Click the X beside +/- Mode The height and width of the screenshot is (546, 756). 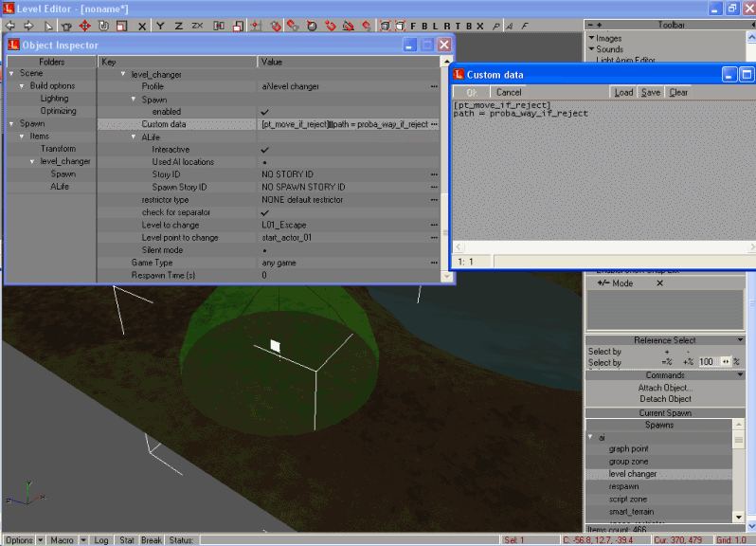[659, 283]
